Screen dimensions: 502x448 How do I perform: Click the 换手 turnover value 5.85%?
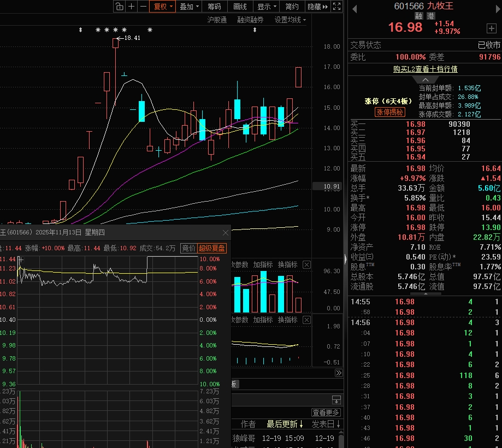tap(415, 198)
